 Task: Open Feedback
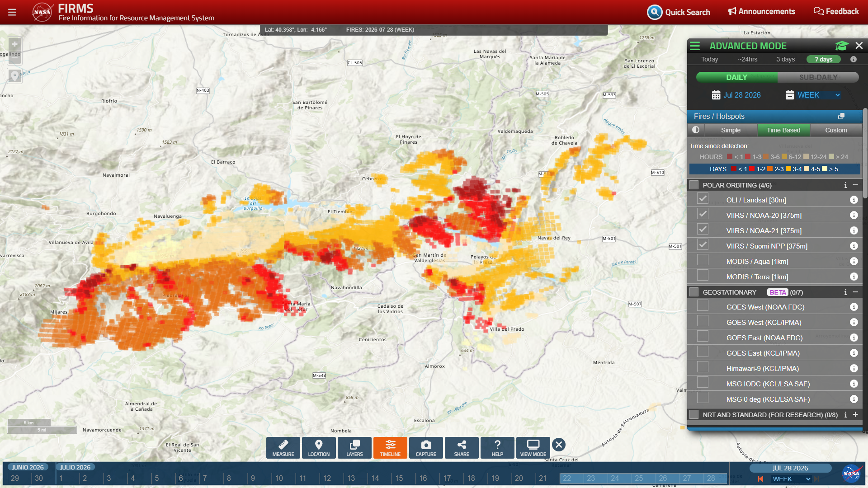[x=836, y=11]
